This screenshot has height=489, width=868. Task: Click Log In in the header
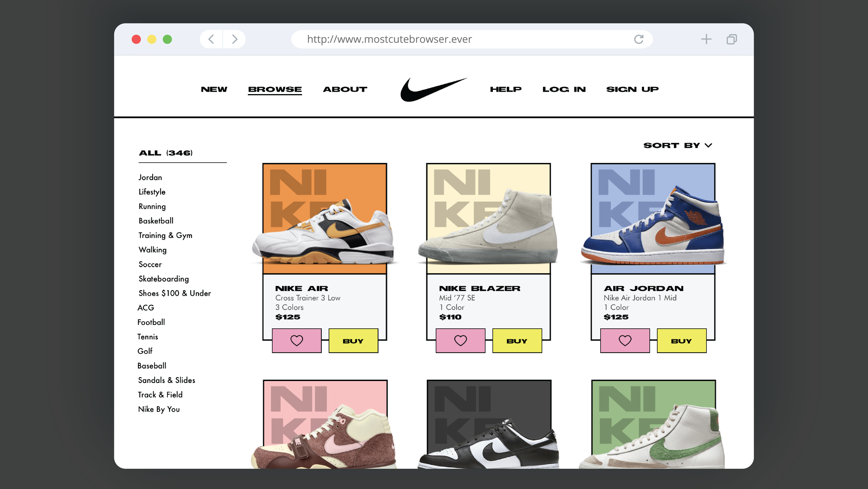click(564, 89)
